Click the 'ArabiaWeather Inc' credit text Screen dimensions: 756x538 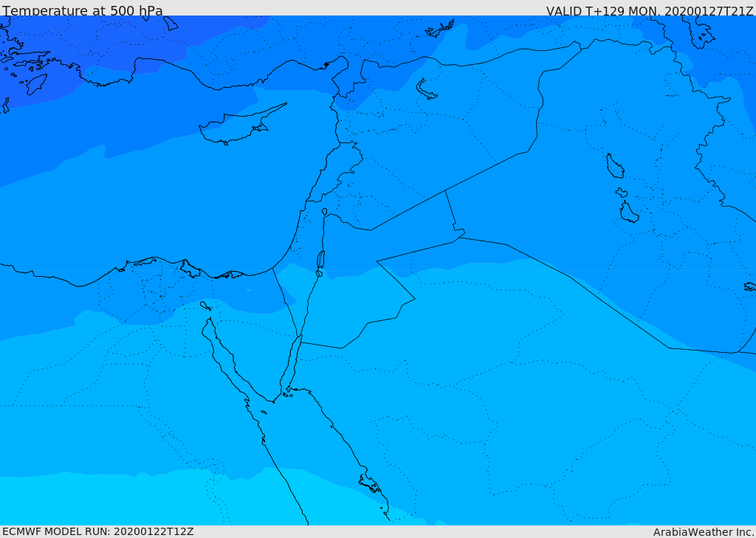click(704, 532)
